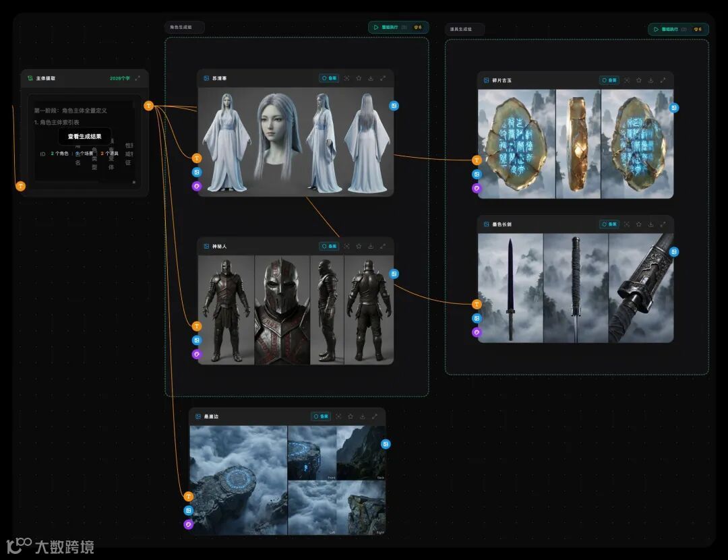Screen dimensions: 728x560
Task: Expand the 碎片古玉 card to fullscreen
Action: click(663, 80)
